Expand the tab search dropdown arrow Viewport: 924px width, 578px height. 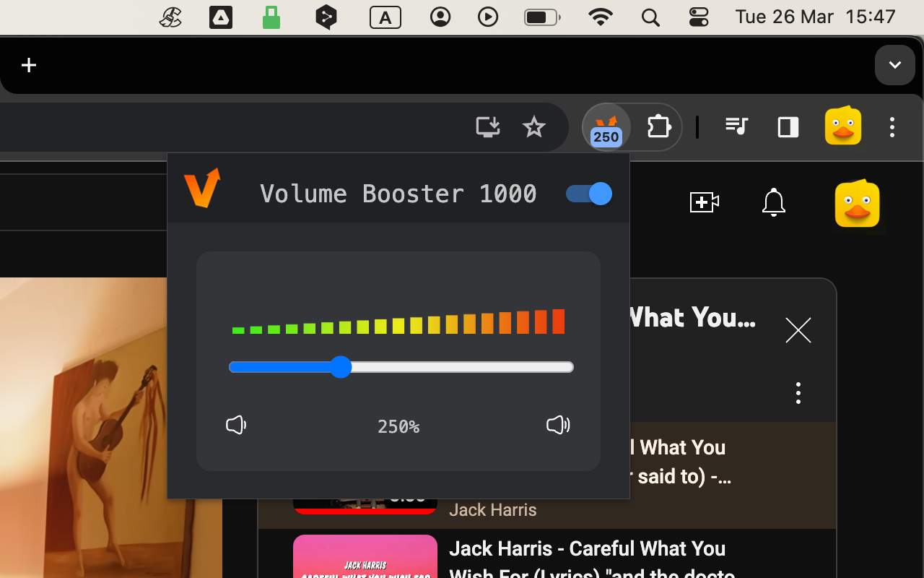(895, 65)
